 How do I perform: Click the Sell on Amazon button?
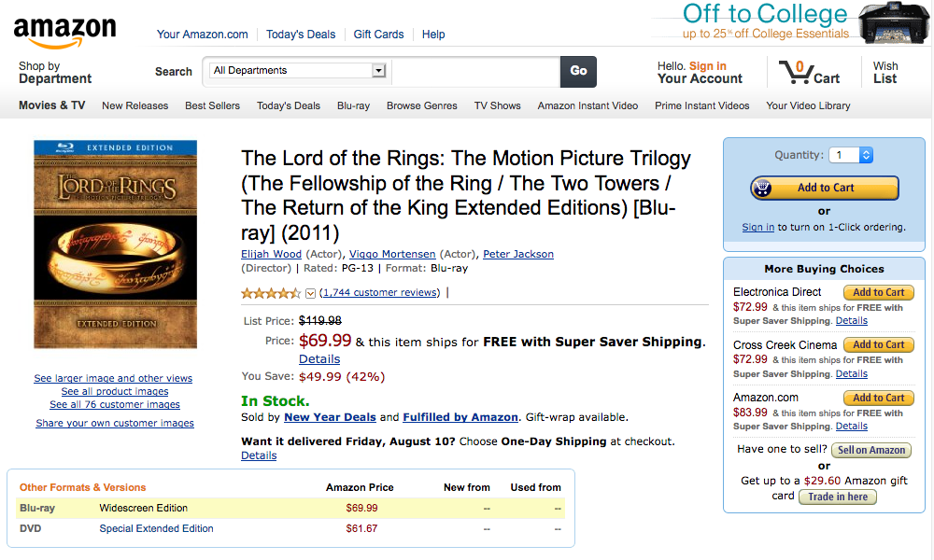(x=870, y=450)
